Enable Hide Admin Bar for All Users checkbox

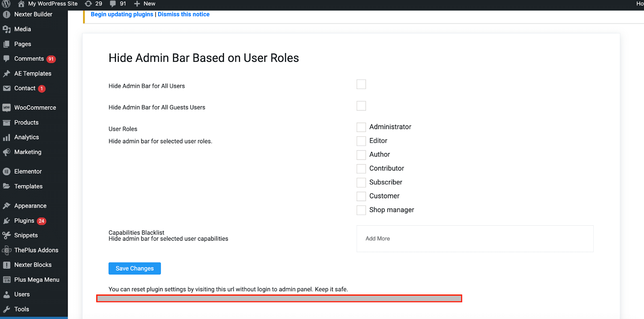pyautogui.click(x=361, y=84)
